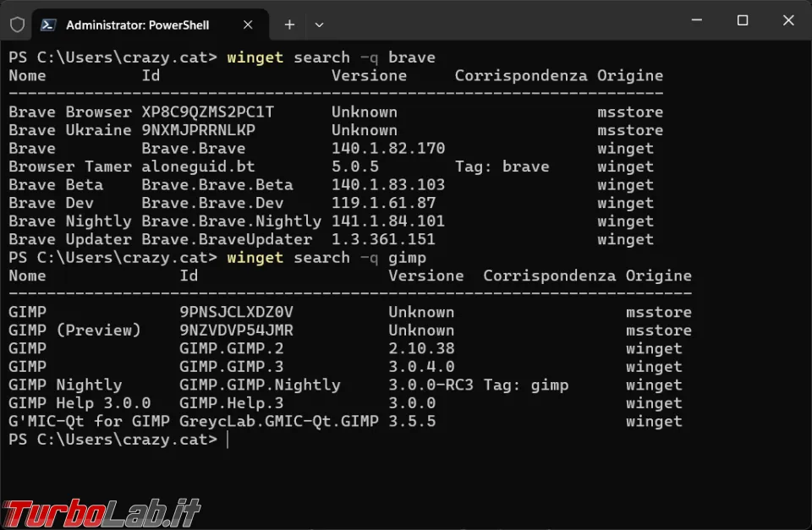Click the version '5.0.5'

click(354, 167)
